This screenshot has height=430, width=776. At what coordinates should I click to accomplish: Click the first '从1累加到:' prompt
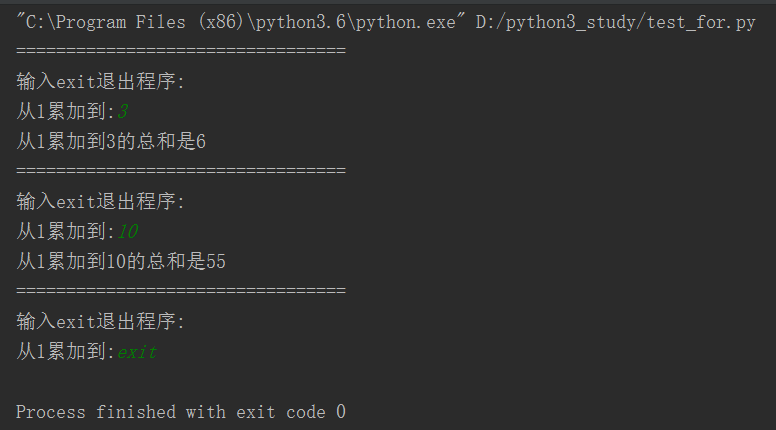(66, 112)
